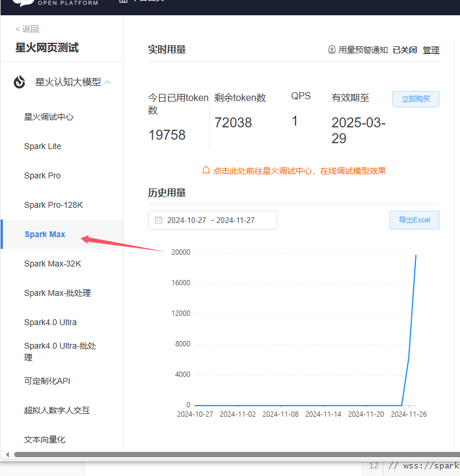Click the 已关闭 alert status text
Screen dimensions: 460x476
coord(405,50)
